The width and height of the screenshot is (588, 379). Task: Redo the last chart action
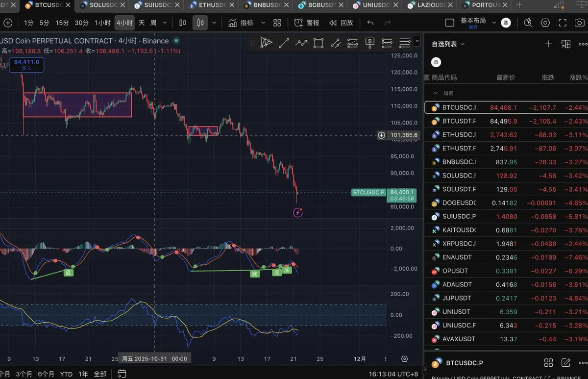(x=388, y=23)
